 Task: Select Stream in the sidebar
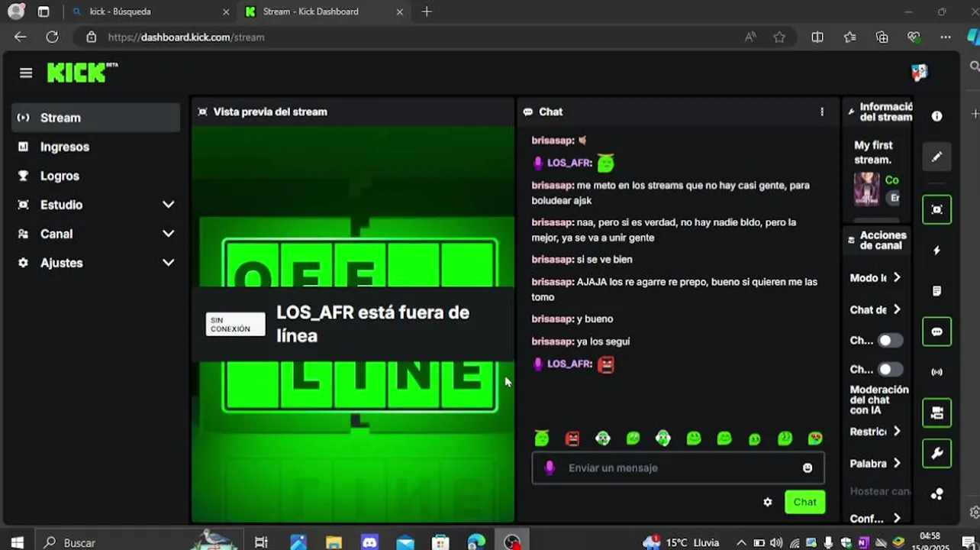[96, 118]
